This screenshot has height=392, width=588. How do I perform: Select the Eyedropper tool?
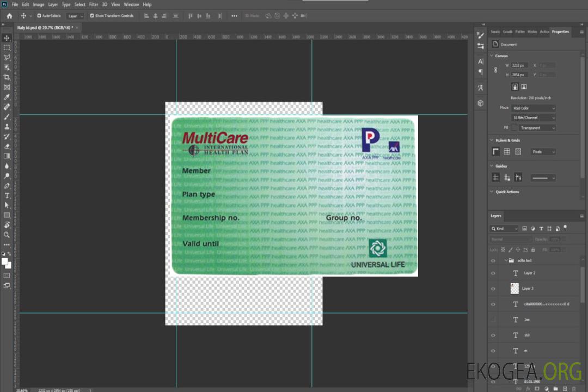tap(7, 97)
